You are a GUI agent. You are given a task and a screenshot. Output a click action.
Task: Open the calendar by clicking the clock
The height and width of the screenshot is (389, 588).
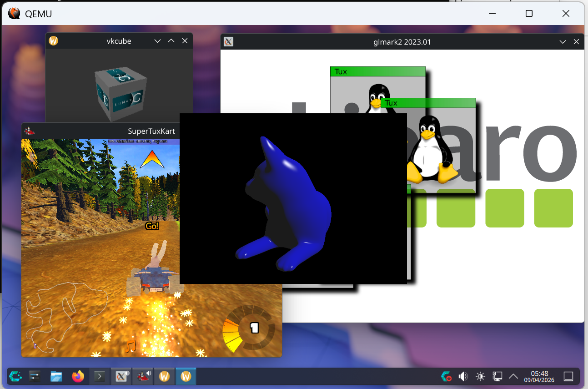click(x=539, y=376)
